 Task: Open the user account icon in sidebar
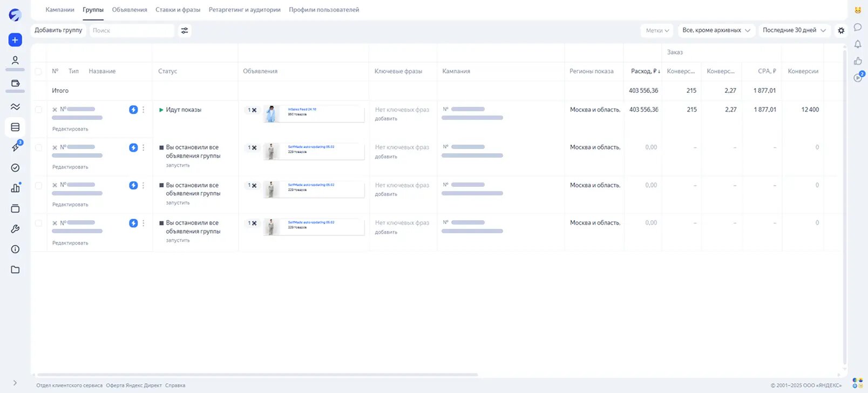pyautogui.click(x=15, y=60)
